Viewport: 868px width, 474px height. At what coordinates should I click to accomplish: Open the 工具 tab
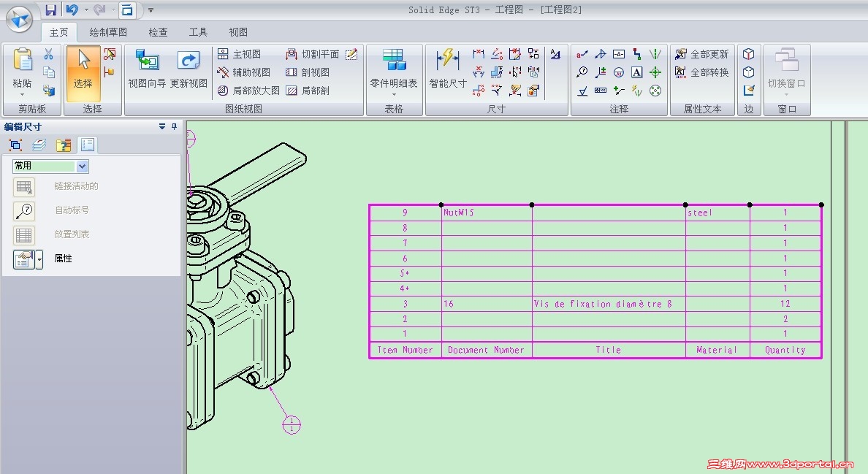[198, 33]
